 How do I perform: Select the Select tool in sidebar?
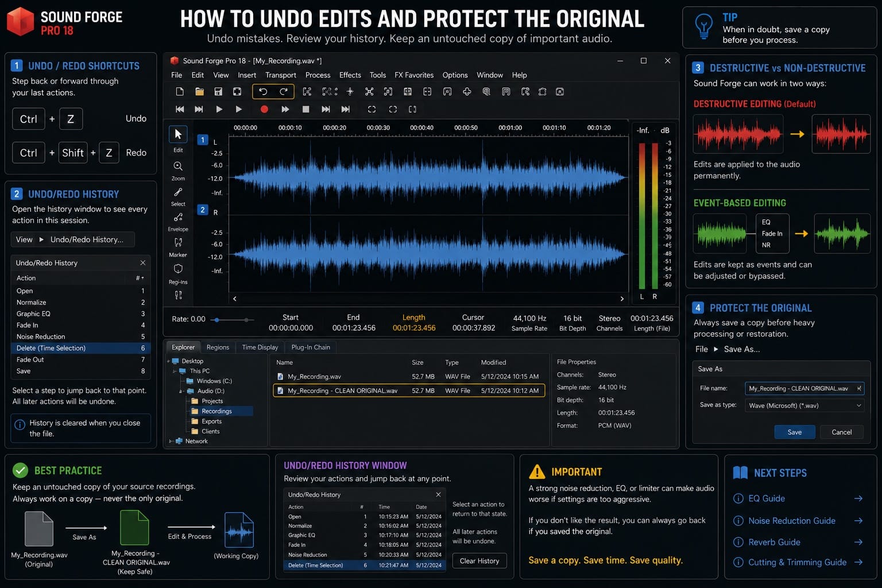click(178, 192)
